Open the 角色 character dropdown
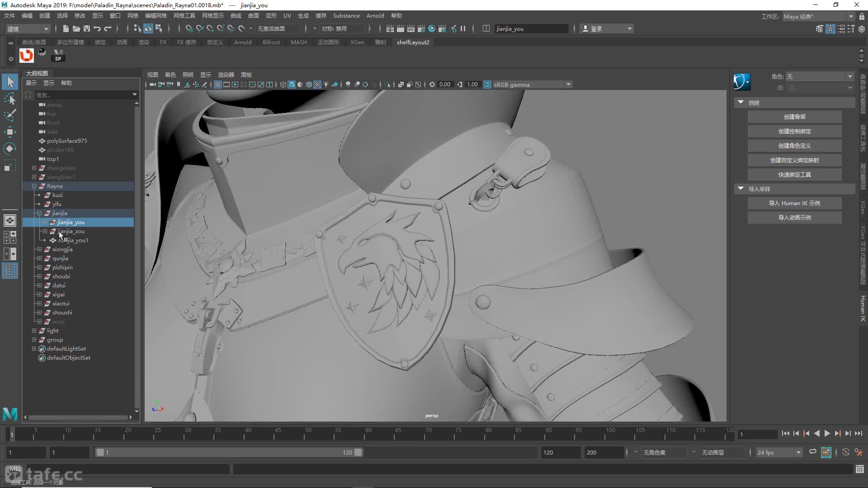868x488 pixels. click(820, 76)
